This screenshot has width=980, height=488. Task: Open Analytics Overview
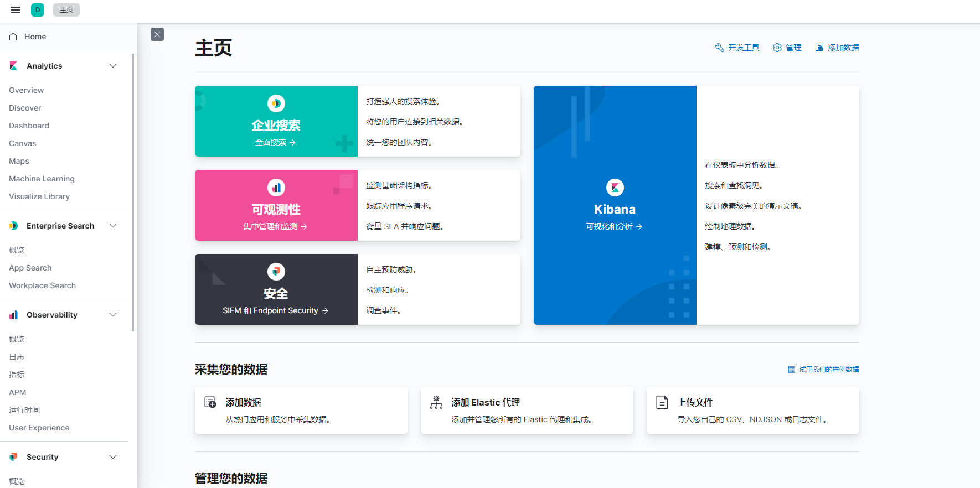point(26,90)
